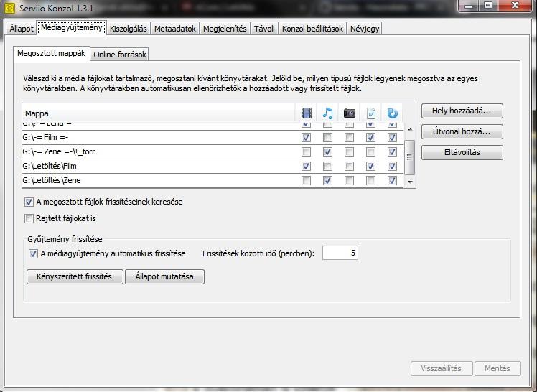Click the Visszaállítás button
The width and height of the screenshot is (537, 392).
pos(442,369)
